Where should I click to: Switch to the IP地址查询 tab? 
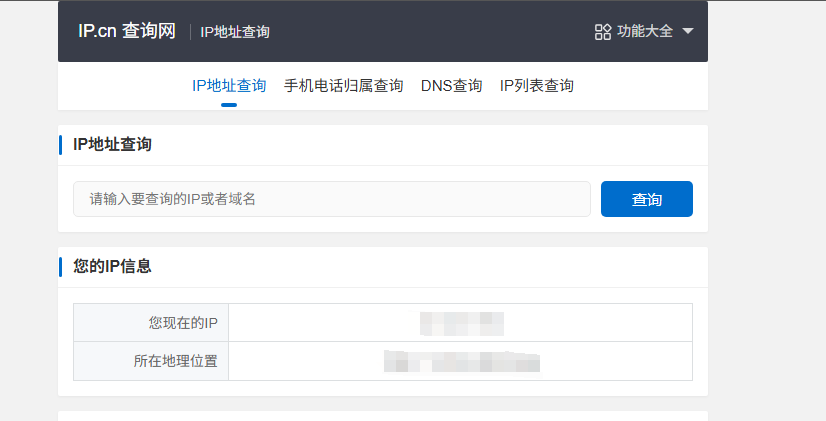tap(229, 85)
